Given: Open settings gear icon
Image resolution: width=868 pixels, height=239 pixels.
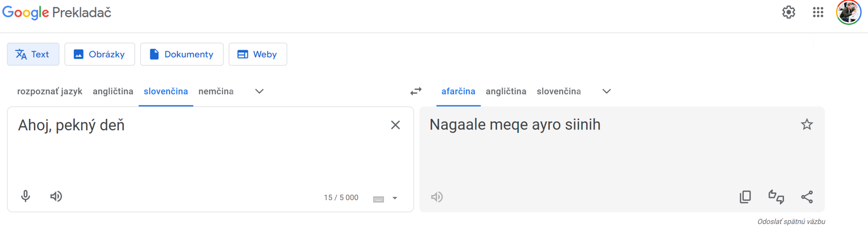Looking at the screenshot, I should 788,12.
